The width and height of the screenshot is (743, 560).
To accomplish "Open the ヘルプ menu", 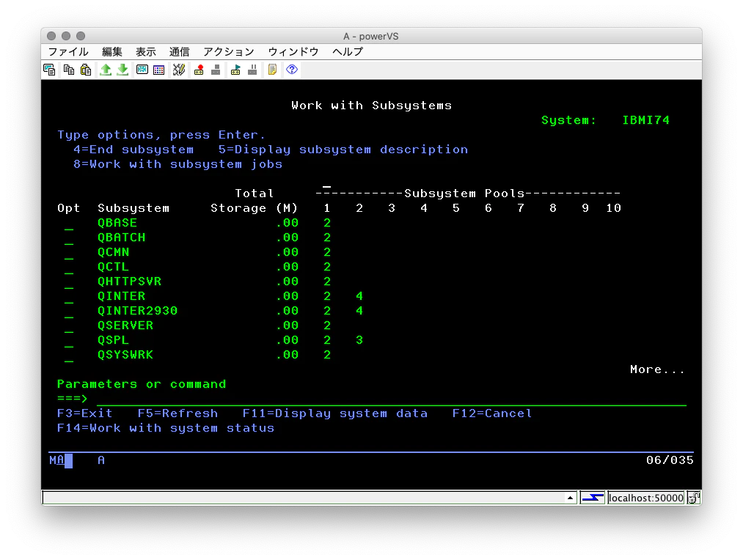I will coord(348,51).
